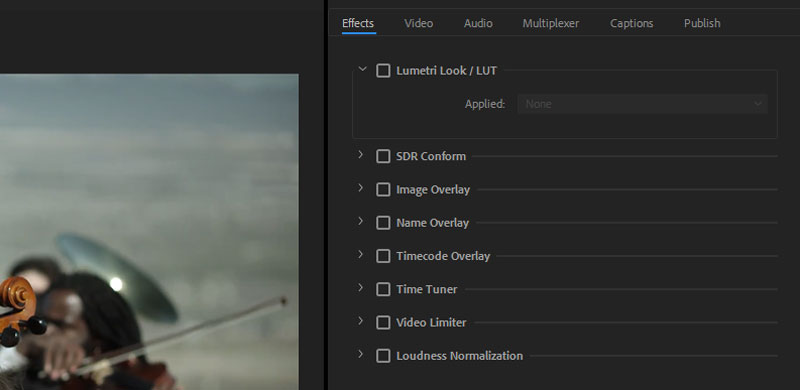This screenshot has width=800, height=390.
Task: Open the Applied LUT dropdown
Action: coord(643,104)
